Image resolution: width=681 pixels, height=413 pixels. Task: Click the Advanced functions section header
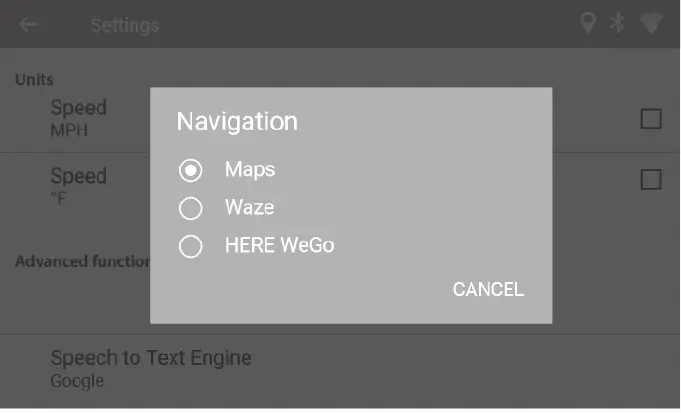pyautogui.click(x=82, y=262)
